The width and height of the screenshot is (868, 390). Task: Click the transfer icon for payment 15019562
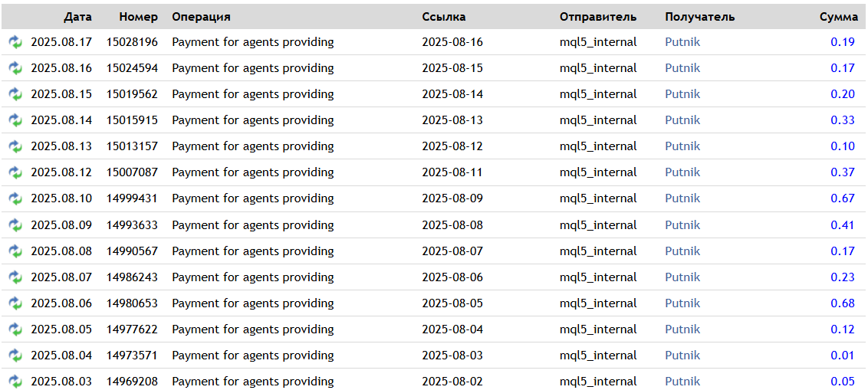coord(15,94)
